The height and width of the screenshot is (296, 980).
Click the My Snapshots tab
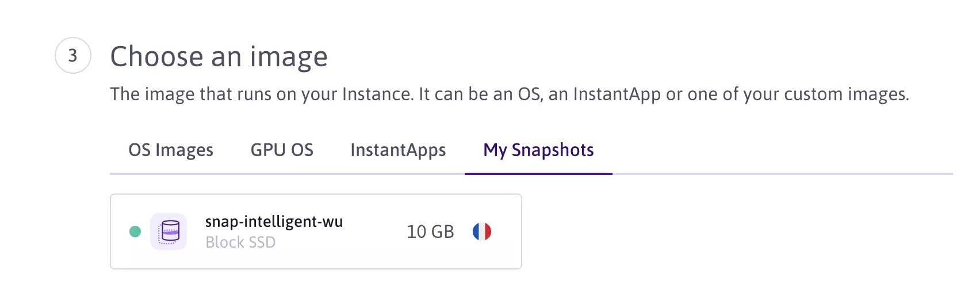pyautogui.click(x=538, y=150)
